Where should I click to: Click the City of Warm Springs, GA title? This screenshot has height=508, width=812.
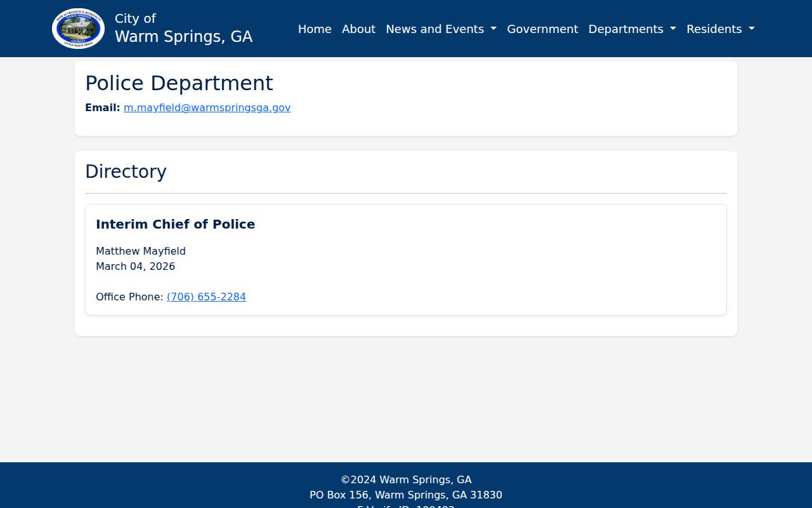tap(183, 29)
